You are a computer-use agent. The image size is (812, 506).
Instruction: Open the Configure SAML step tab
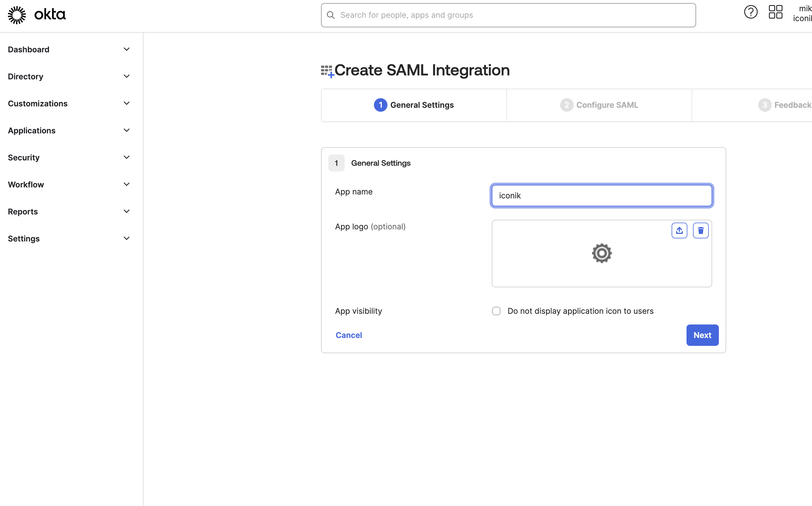599,105
